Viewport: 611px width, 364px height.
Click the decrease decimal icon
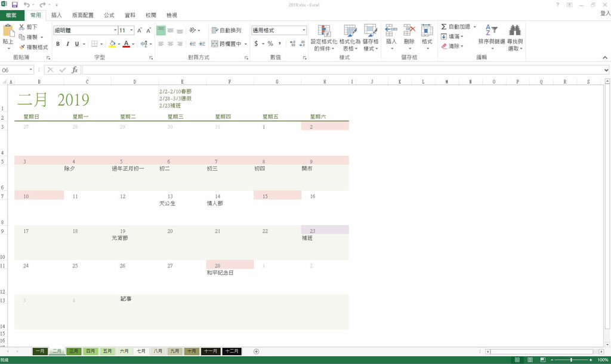(302, 44)
